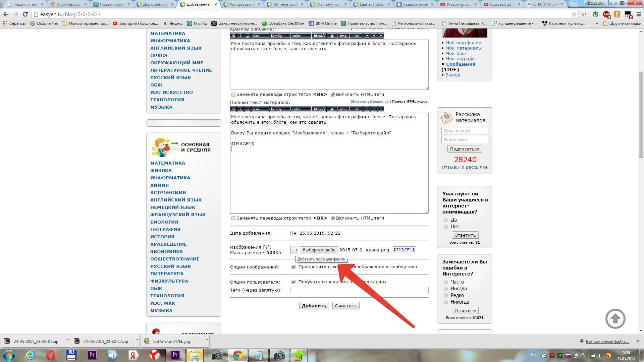
Task: Click the scroll-to-top round arrow icon
Action: [x=615, y=319]
